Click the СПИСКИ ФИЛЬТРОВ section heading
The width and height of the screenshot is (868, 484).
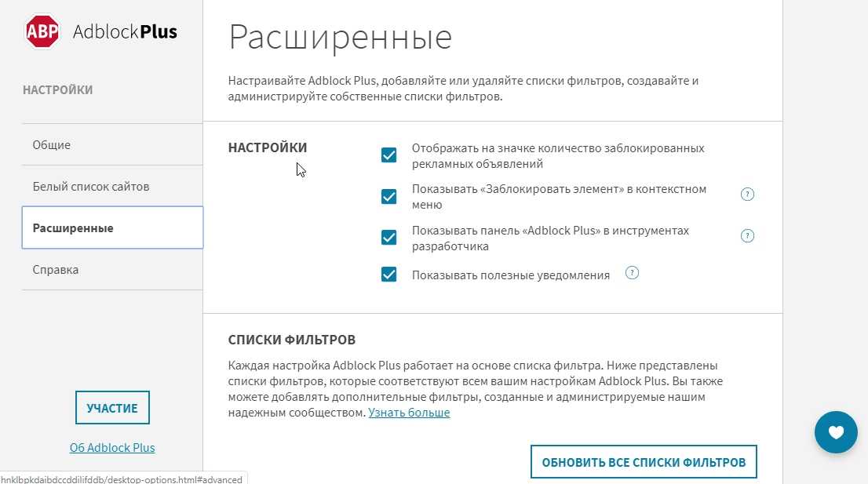click(x=292, y=340)
